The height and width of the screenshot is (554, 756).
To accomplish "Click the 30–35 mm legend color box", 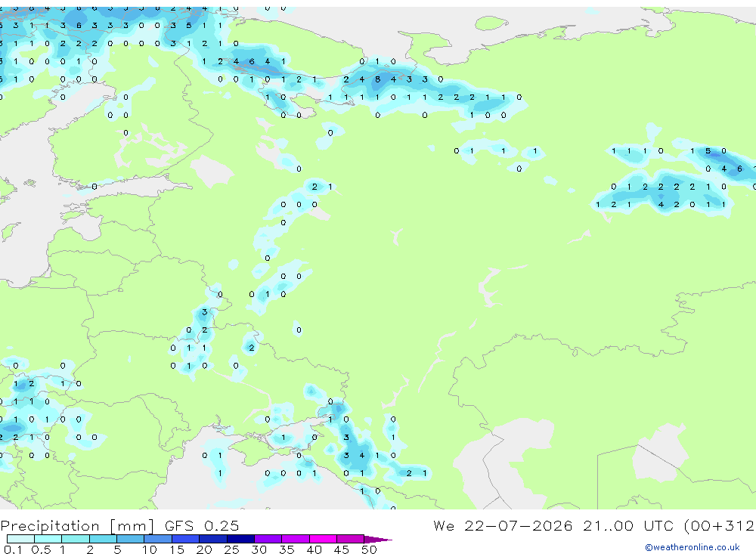I will 268,539.
